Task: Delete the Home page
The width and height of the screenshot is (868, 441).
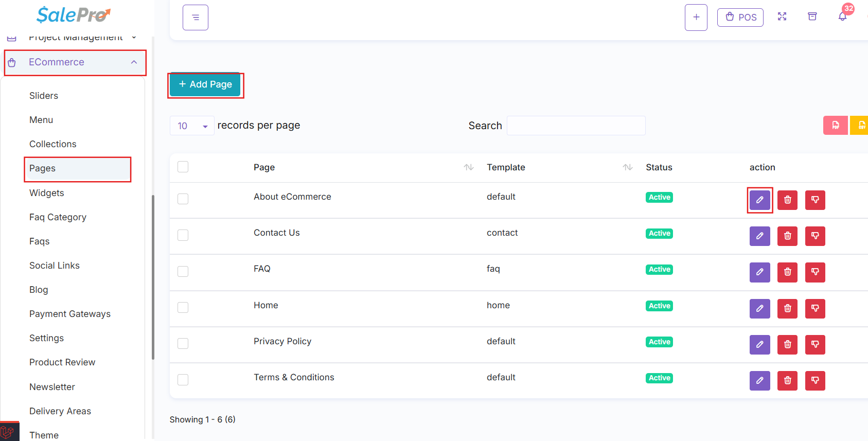Action: click(787, 309)
